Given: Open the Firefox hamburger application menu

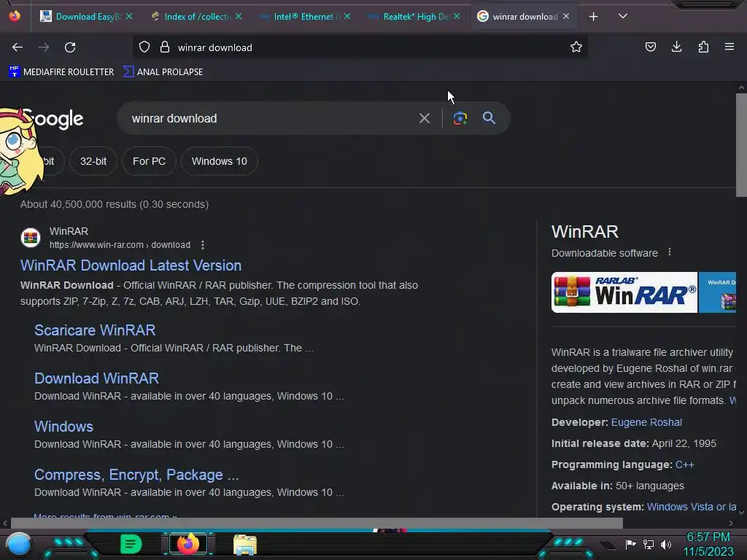Looking at the screenshot, I should point(729,47).
